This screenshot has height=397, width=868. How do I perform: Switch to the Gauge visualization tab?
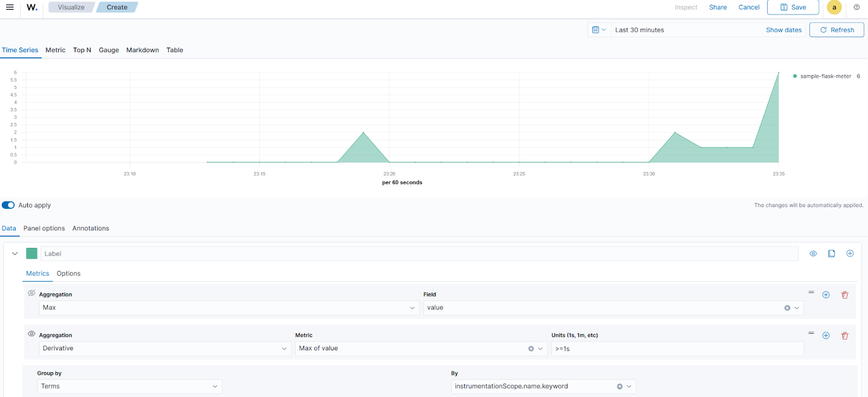point(108,50)
